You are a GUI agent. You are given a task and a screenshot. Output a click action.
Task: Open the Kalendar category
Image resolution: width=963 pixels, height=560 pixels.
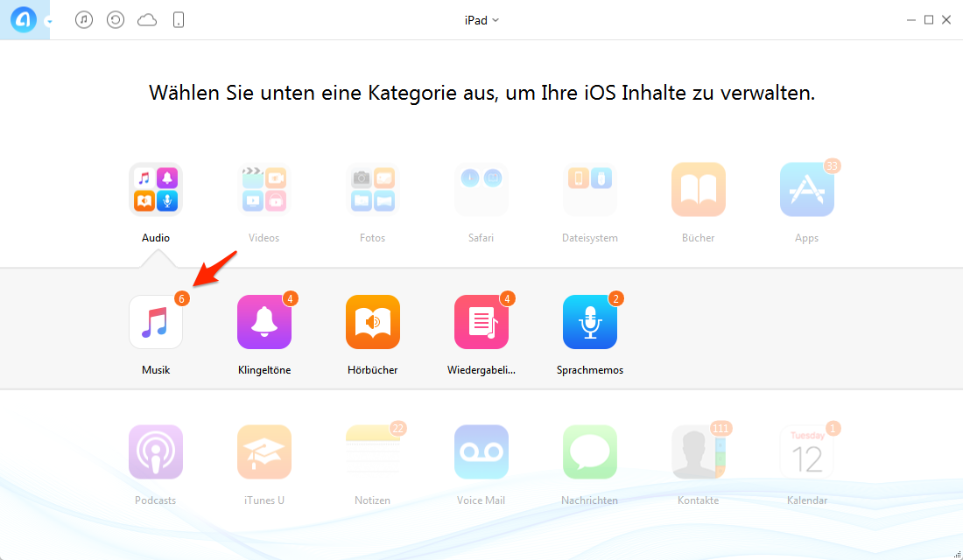click(x=807, y=451)
